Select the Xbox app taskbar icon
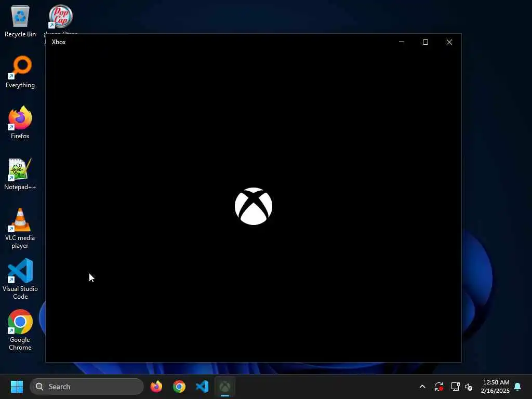532x399 pixels. (225, 387)
